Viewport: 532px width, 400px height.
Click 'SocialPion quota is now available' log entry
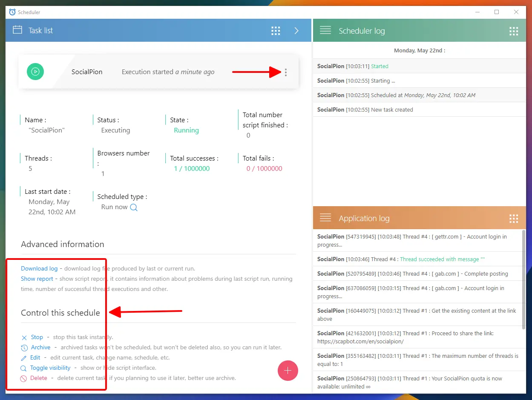point(417,382)
